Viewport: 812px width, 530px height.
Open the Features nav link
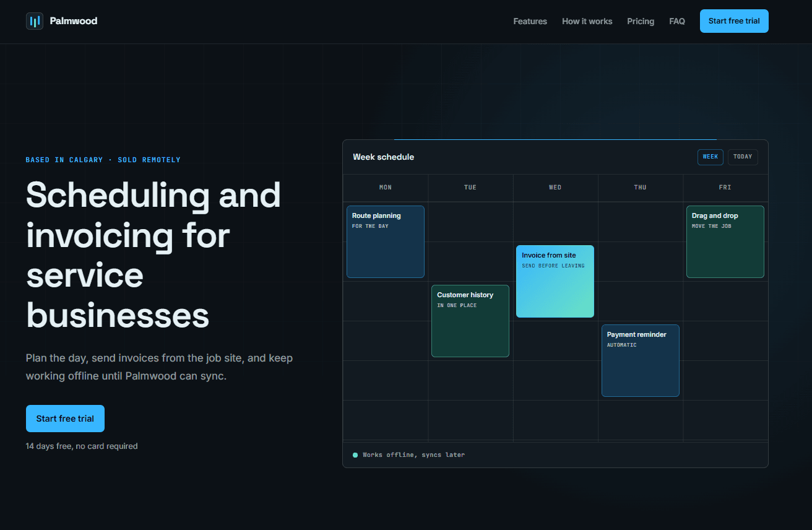(x=530, y=21)
